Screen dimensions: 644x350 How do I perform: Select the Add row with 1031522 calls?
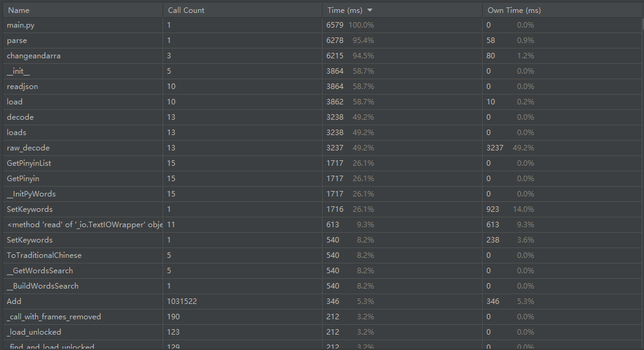pos(322,301)
